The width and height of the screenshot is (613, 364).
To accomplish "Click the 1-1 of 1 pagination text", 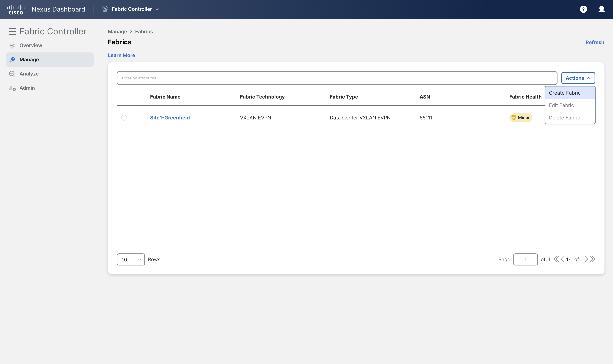I will 574,259.
